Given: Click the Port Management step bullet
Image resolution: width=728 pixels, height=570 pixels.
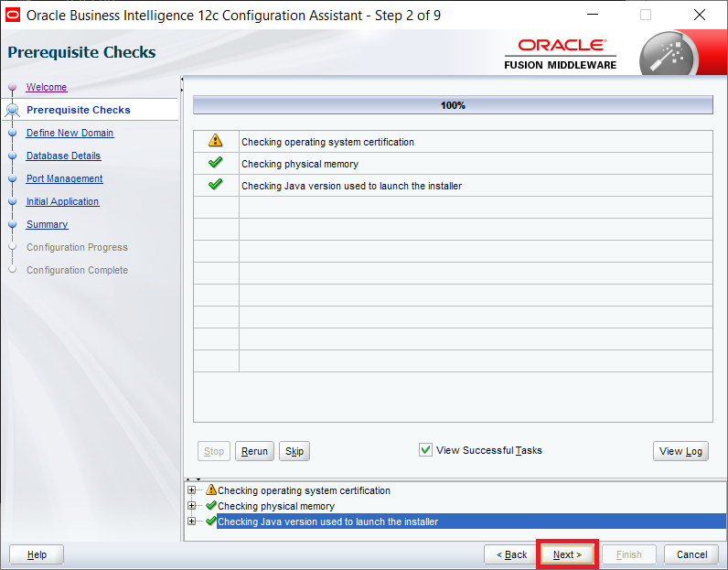Looking at the screenshot, I should click(13, 178).
